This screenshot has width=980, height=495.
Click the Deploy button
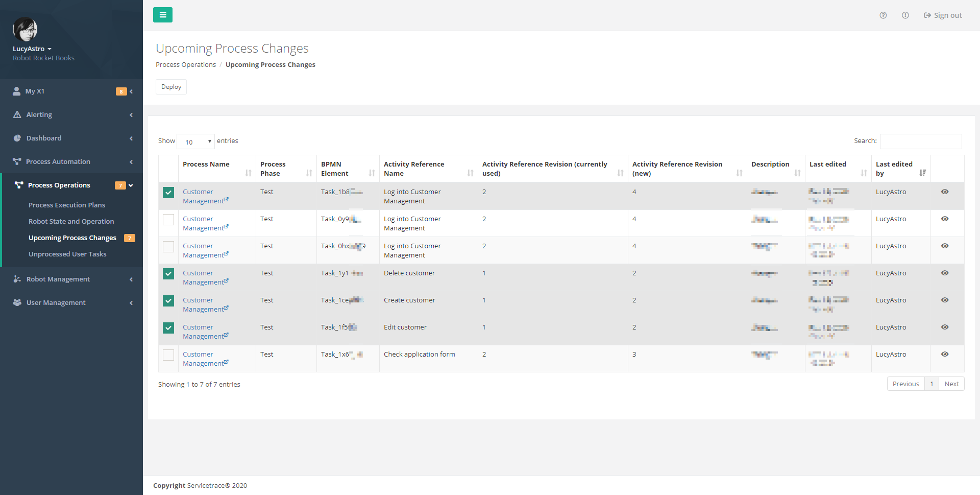pyautogui.click(x=170, y=86)
